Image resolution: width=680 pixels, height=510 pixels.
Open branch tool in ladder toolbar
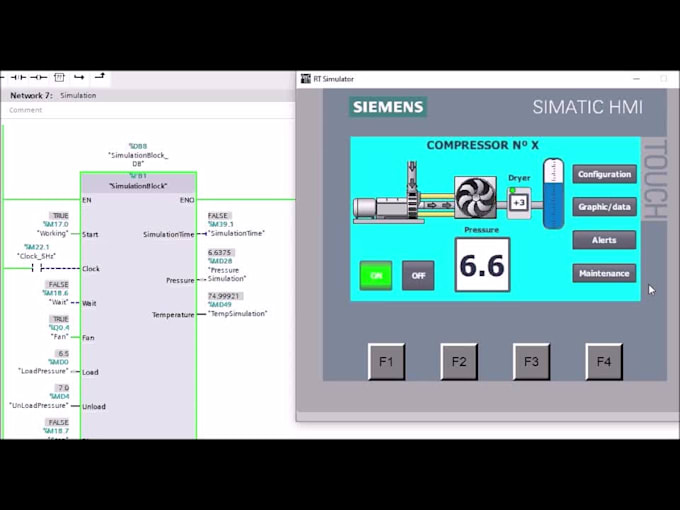point(79,77)
